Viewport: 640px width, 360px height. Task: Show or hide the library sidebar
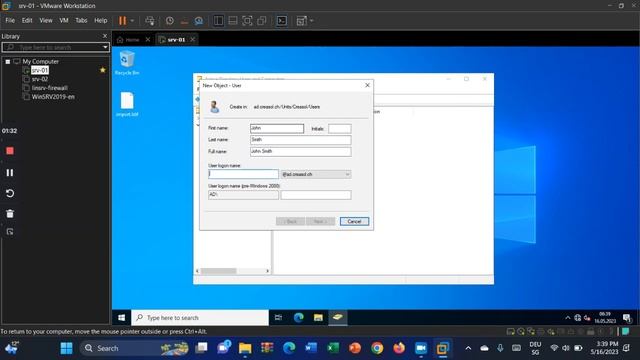218,20
